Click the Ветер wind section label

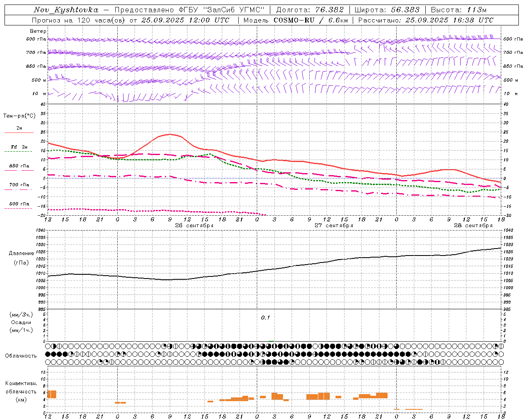pos(38,31)
